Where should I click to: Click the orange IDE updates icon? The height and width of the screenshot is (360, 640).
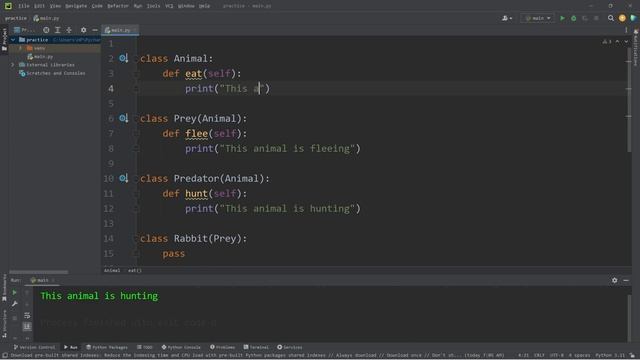click(x=622, y=18)
